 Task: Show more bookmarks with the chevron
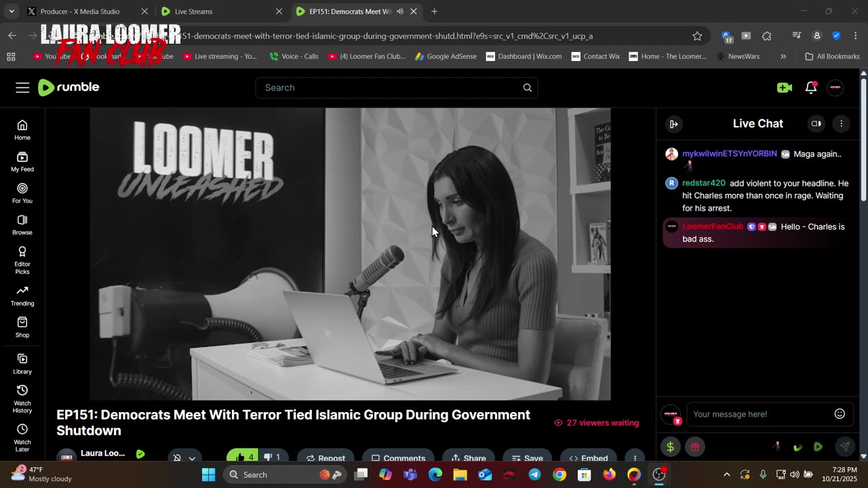click(783, 56)
